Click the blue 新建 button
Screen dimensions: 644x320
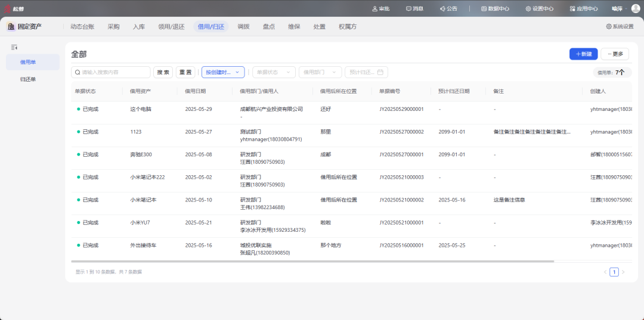point(583,54)
